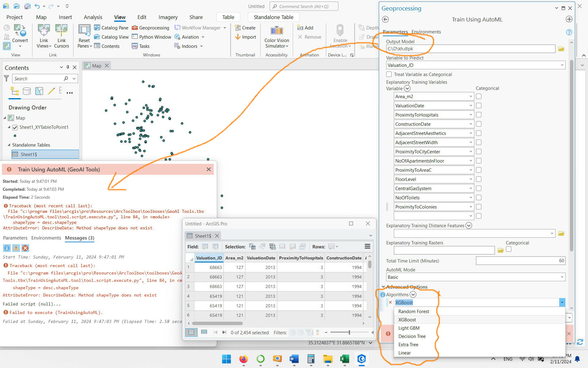Check Categorical for Area_m2
The image size is (588, 368).
click(x=479, y=96)
